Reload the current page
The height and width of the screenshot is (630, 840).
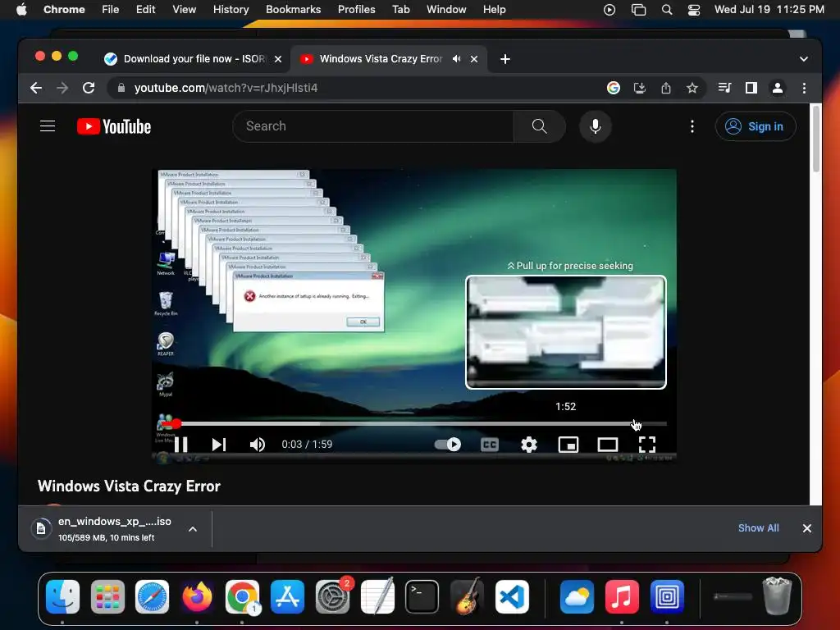[89, 88]
